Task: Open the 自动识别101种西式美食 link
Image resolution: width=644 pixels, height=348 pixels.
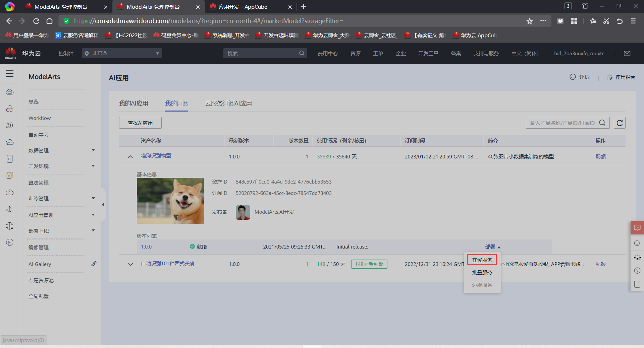Action: tap(168, 264)
